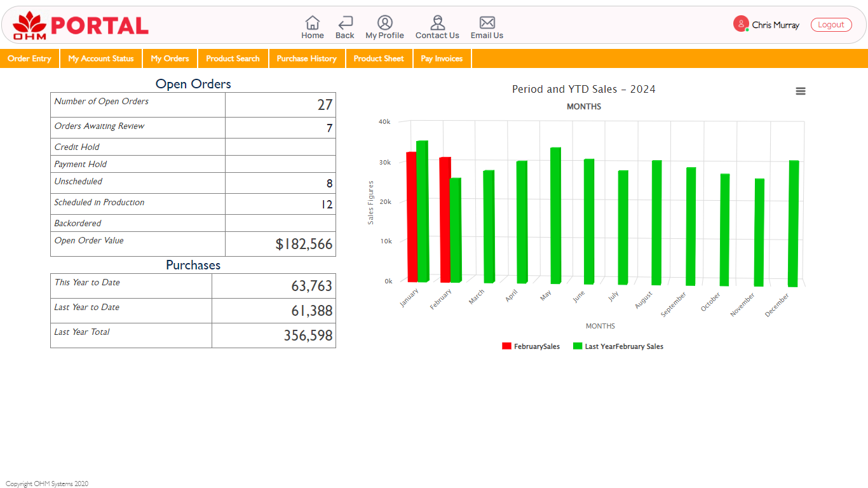Click the OHM Portal logo
Screen dimensions: 868x488
click(81, 25)
